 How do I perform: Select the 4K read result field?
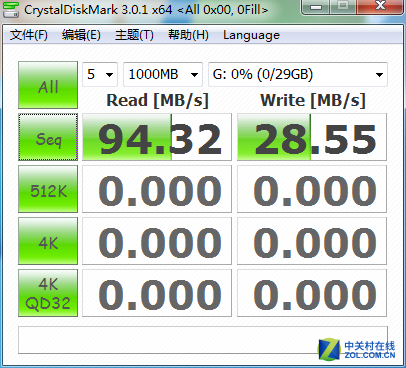(x=157, y=241)
